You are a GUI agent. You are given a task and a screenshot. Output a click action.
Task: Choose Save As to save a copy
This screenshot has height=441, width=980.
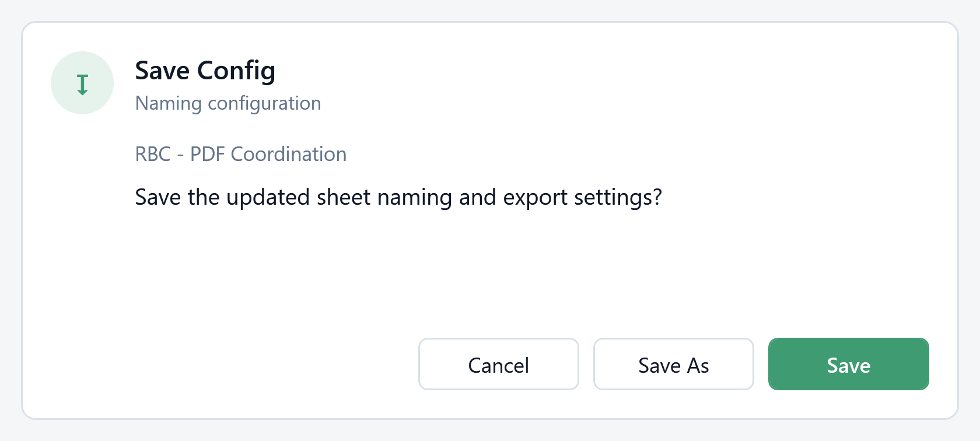(x=673, y=364)
